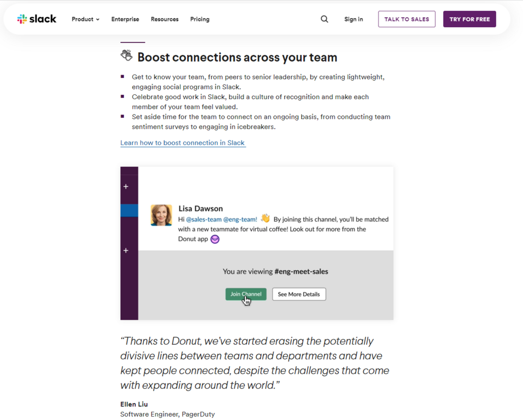Click heading Boost connections across your team
This screenshot has height=420, width=523.
237,57
